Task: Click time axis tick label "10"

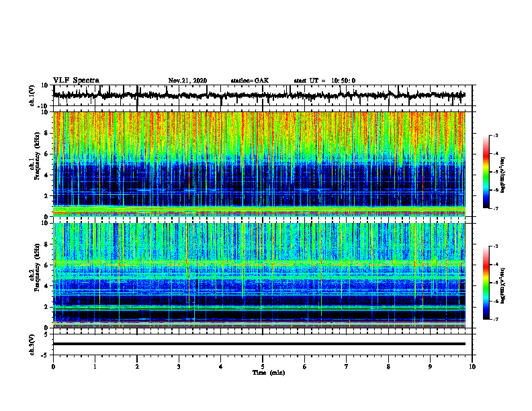Action: pyautogui.click(x=472, y=367)
